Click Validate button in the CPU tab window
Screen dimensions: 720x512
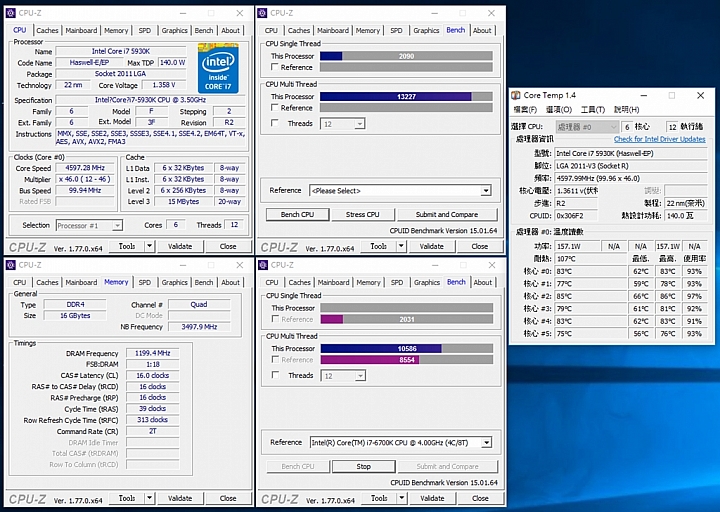click(x=180, y=246)
